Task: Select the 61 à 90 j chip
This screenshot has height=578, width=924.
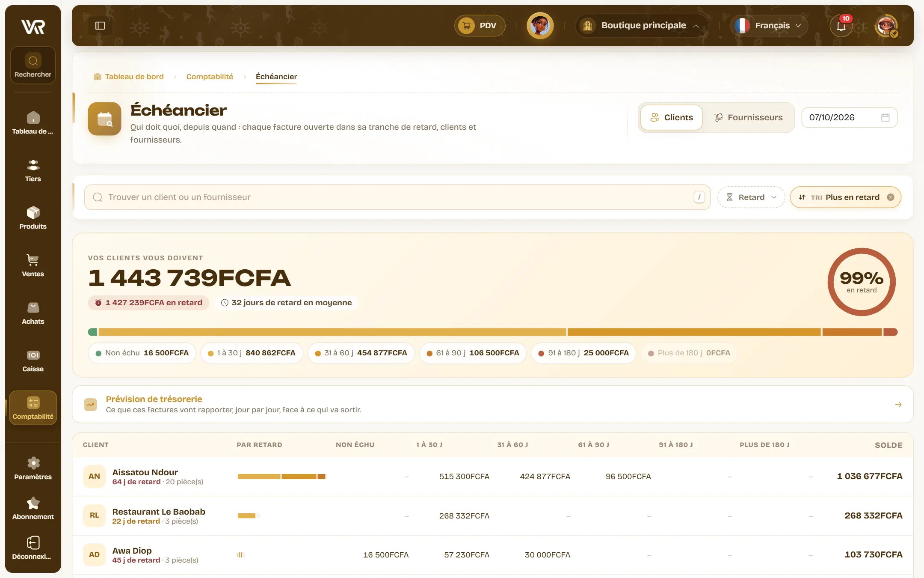Action: coord(473,353)
